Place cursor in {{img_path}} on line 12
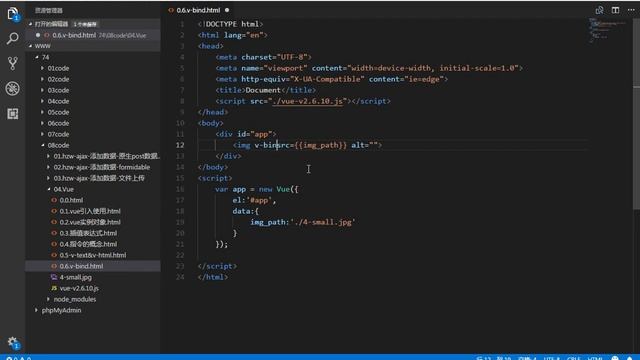640x360 pixels. 320,145
